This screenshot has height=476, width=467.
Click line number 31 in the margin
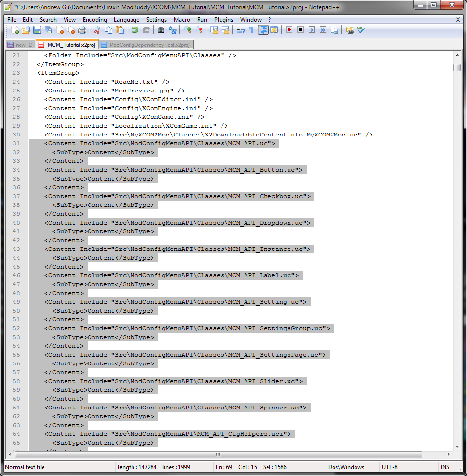point(16,143)
